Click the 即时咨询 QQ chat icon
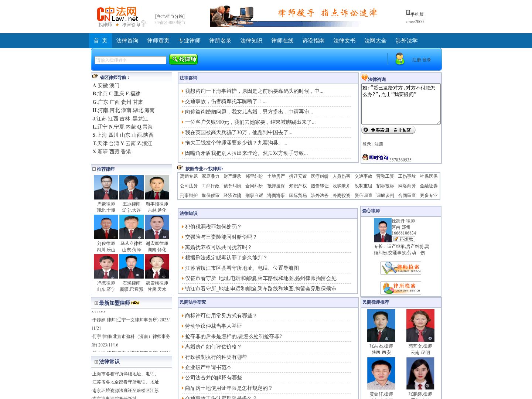This screenshot has height=399, width=532. tap(375, 157)
